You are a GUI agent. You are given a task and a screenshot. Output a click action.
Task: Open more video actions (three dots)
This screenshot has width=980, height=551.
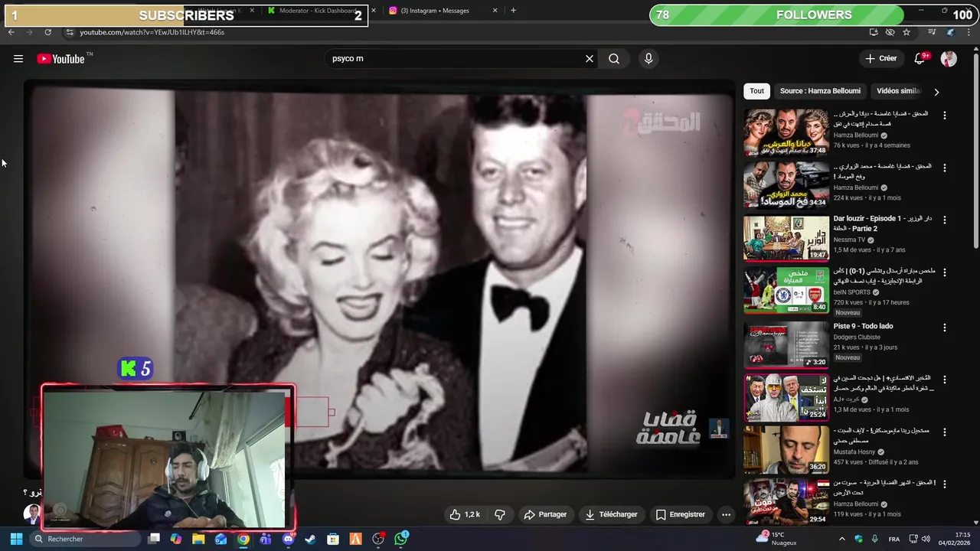[726, 515]
